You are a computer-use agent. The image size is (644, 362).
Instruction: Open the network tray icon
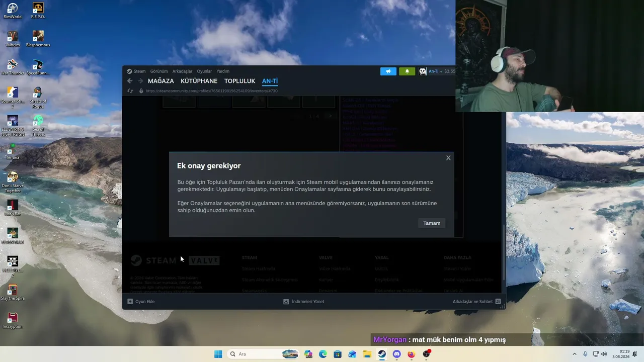click(x=596, y=354)
